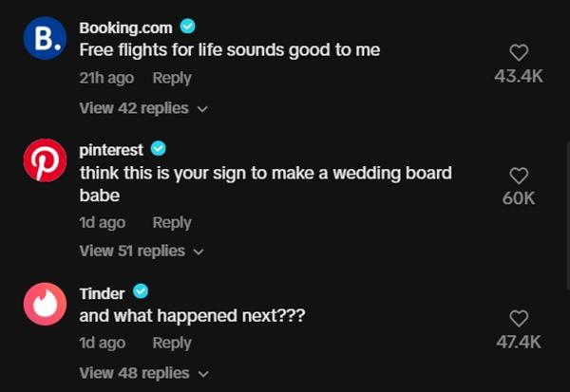Open the Tinder username link

tap(102, 292)
